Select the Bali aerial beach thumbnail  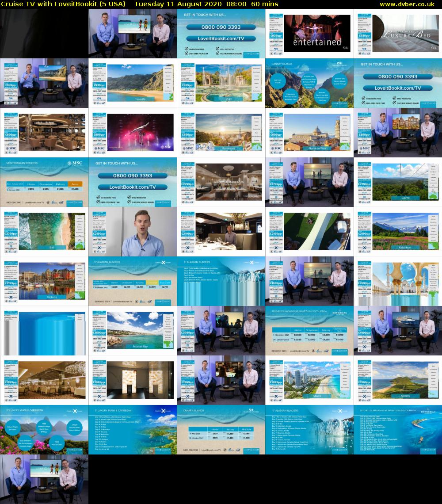point(44,231)
